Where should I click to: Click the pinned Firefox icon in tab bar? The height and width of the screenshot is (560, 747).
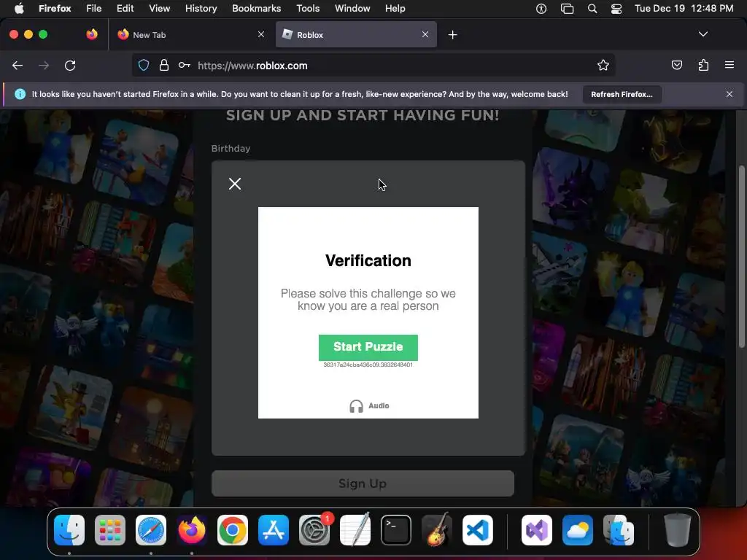coord(92,34)
